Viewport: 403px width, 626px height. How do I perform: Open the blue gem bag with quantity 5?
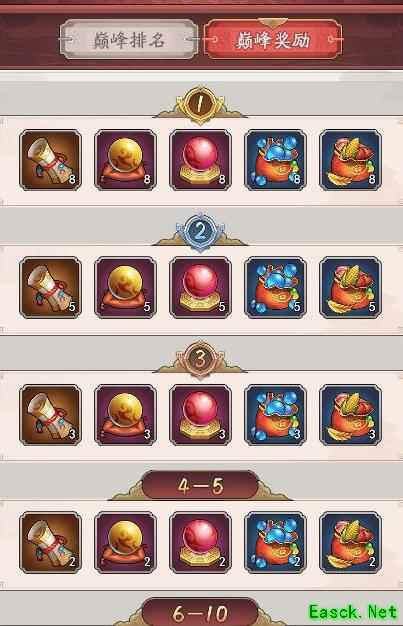(x=276, y=287)
